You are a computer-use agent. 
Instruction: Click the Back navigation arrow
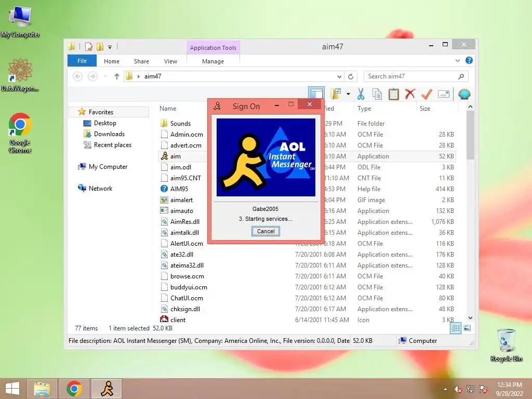pos(78,76)
